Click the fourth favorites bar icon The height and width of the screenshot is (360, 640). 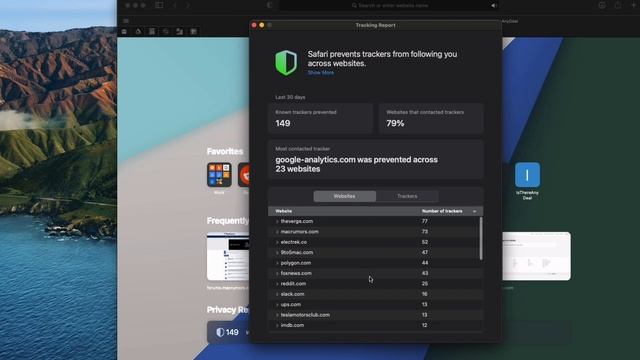[166, 31]
